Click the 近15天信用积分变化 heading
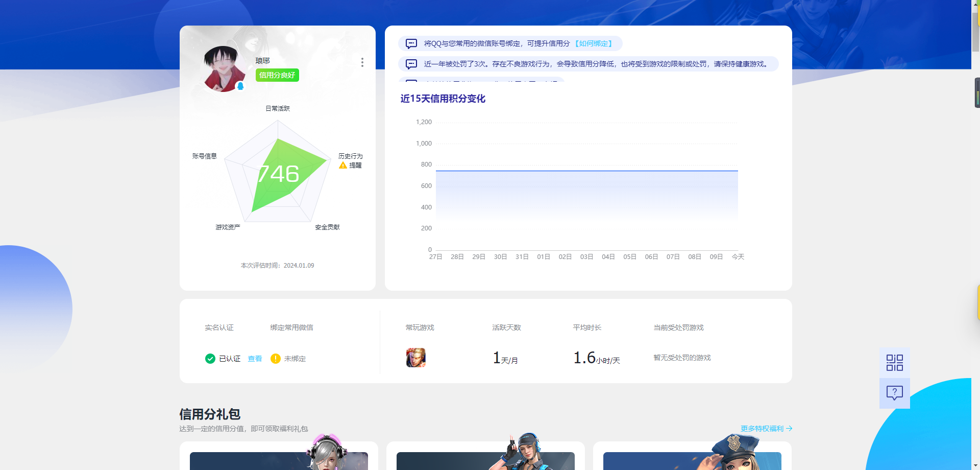 tap(443, 99)
